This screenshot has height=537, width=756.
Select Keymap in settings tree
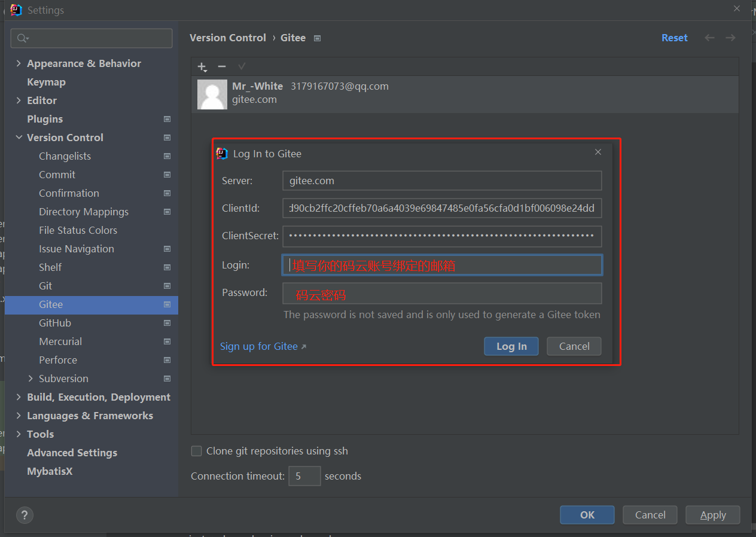(x=46, y=82)
